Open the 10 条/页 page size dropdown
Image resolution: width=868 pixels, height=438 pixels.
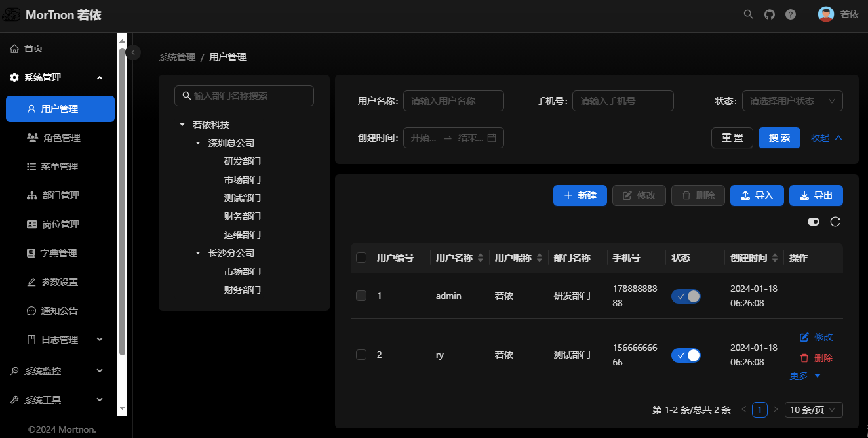[813, 409]
